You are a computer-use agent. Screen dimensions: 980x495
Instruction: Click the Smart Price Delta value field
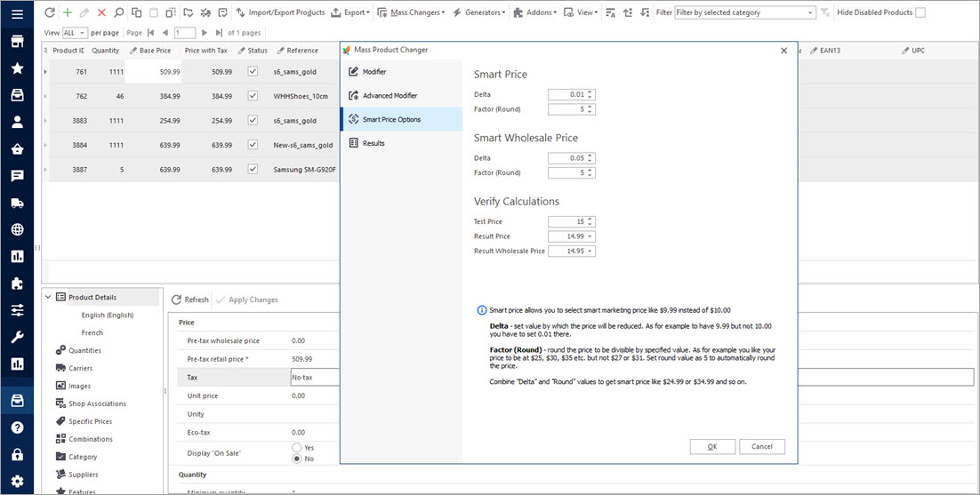pyautogui.click(x=571, y=95)
